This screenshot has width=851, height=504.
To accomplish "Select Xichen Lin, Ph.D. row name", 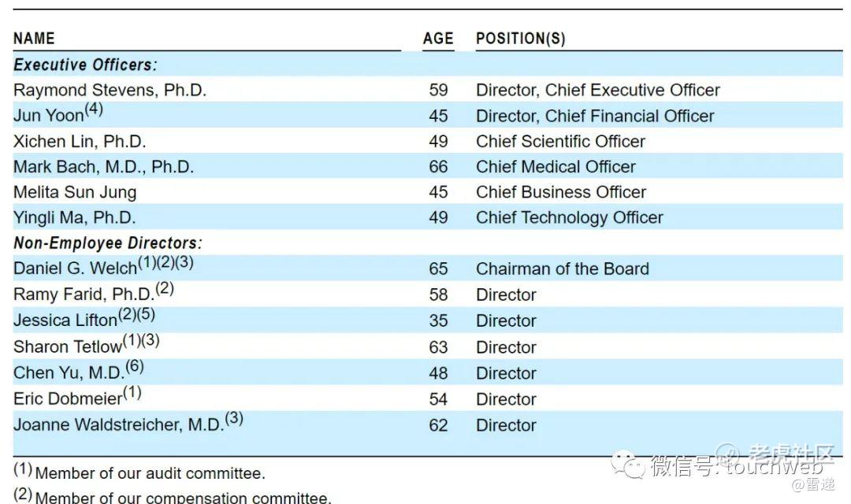I will tap(80, 142).
